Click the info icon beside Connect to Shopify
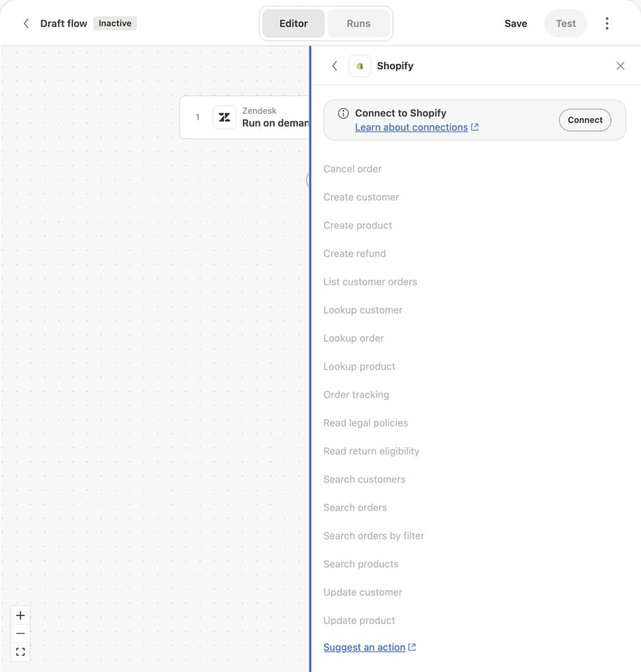Image resolution: width=641 pixels, height=672 pixels. (x=343, y=113)
